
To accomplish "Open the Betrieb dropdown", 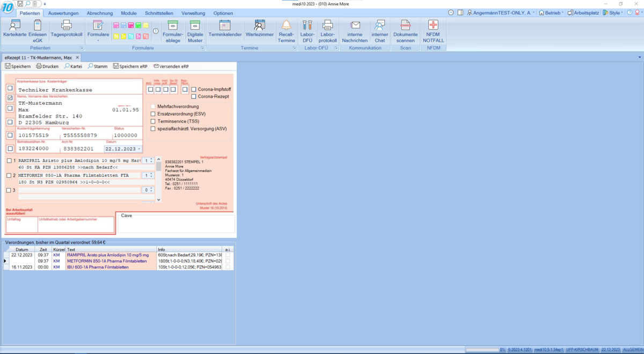I will (551, 13).
